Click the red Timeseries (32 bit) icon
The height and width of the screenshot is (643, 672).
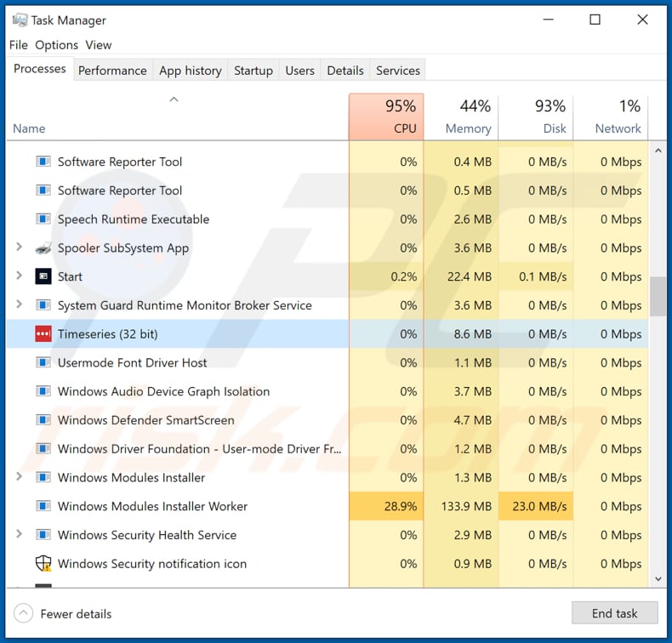click(43, 333)
